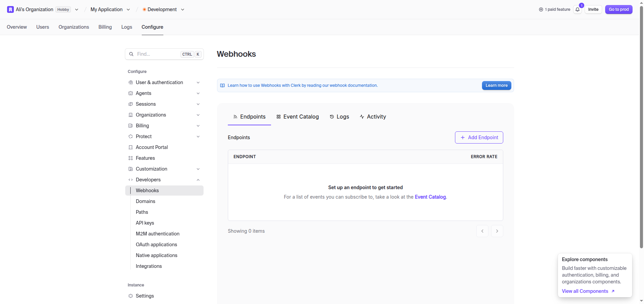Click the paid feature circle icon

(x=541, y=9)
